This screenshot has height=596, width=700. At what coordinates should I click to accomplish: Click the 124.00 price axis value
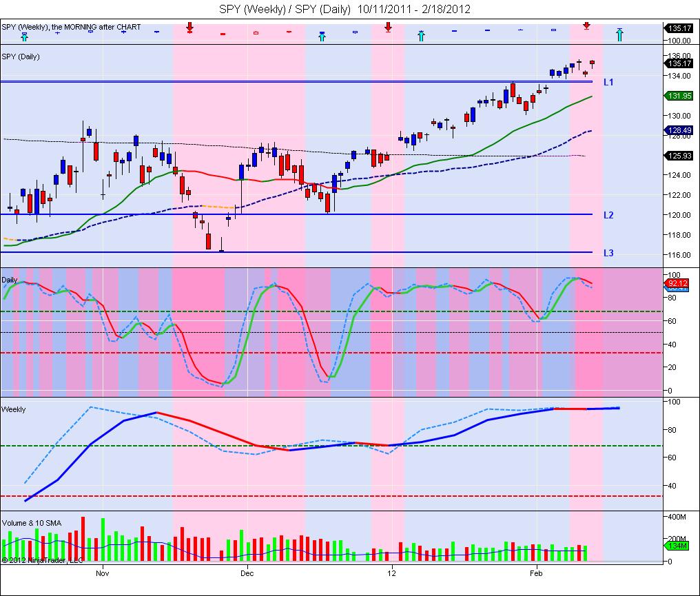point(679,175)
